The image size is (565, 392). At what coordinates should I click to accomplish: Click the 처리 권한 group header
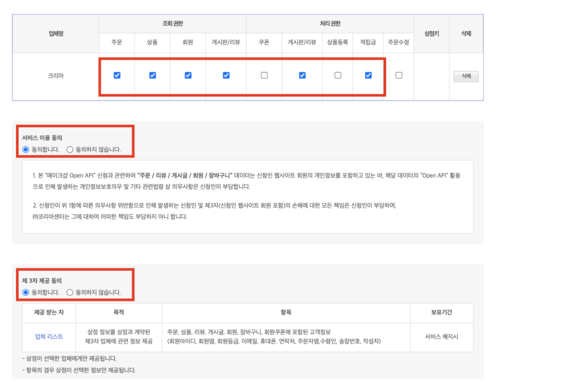click(x=330, y=24)
